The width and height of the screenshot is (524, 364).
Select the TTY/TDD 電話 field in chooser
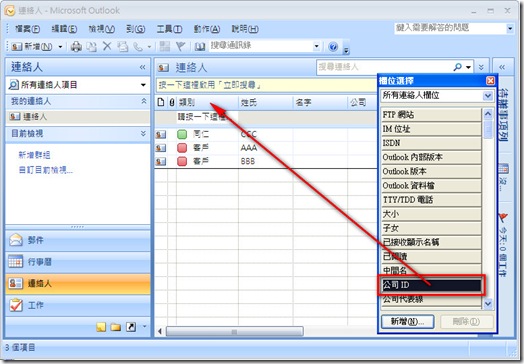click(431, 200)
